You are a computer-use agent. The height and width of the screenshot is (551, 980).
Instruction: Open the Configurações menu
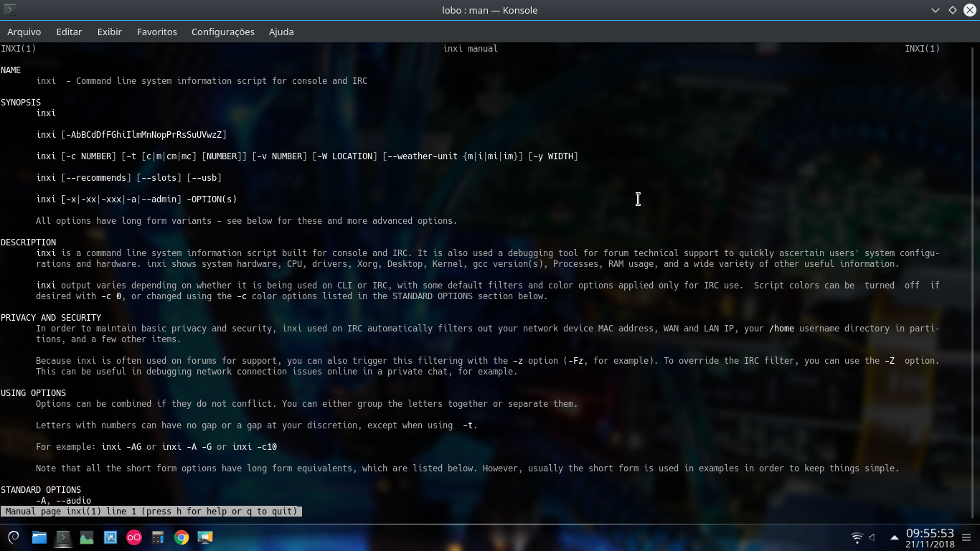click(x=222, y=32)
